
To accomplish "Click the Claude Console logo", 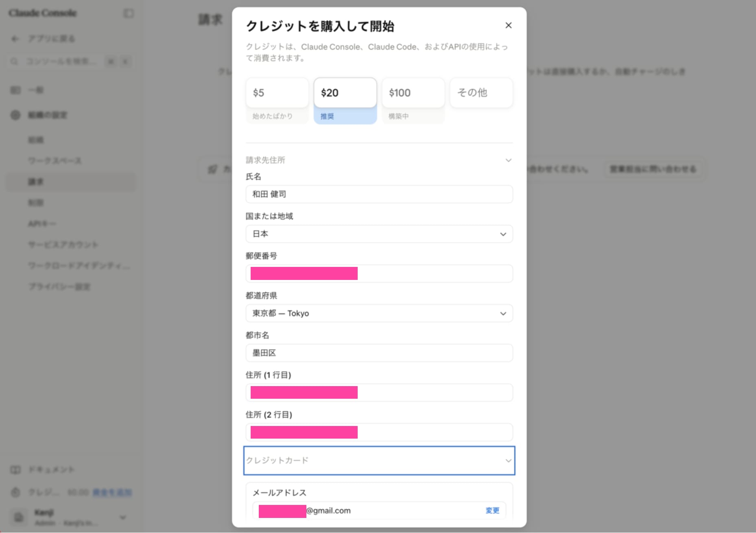I will (x=43, y=13).
